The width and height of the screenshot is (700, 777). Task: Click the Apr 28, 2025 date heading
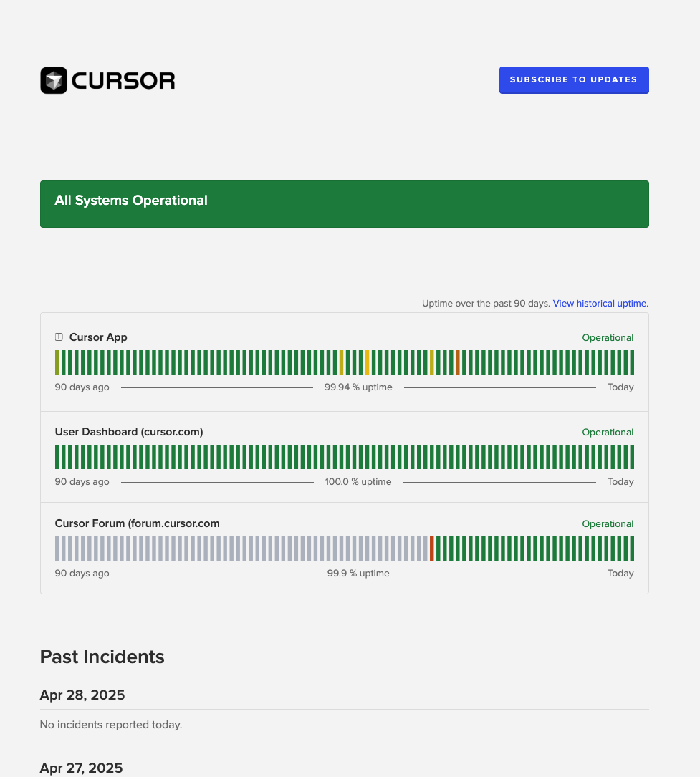coord(82,695)
